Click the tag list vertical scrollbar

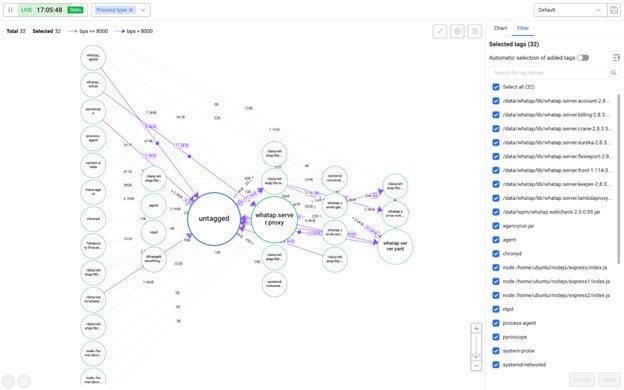coord(619,178)
